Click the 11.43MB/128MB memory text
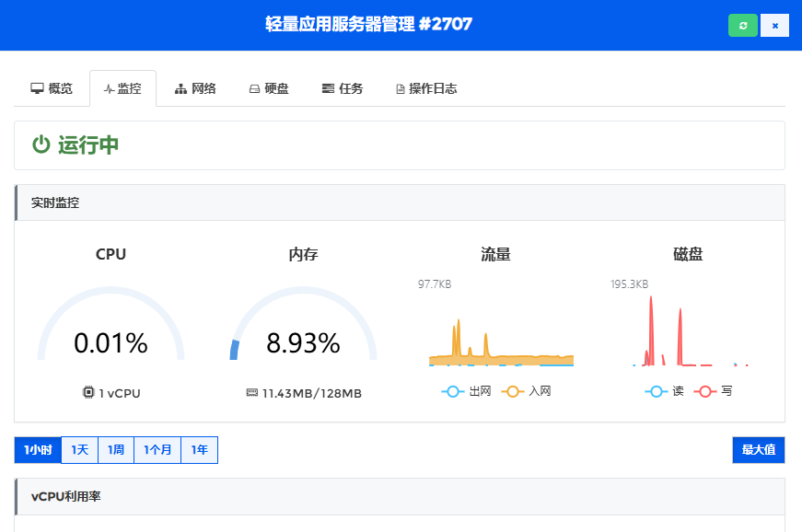 point(312,393)
